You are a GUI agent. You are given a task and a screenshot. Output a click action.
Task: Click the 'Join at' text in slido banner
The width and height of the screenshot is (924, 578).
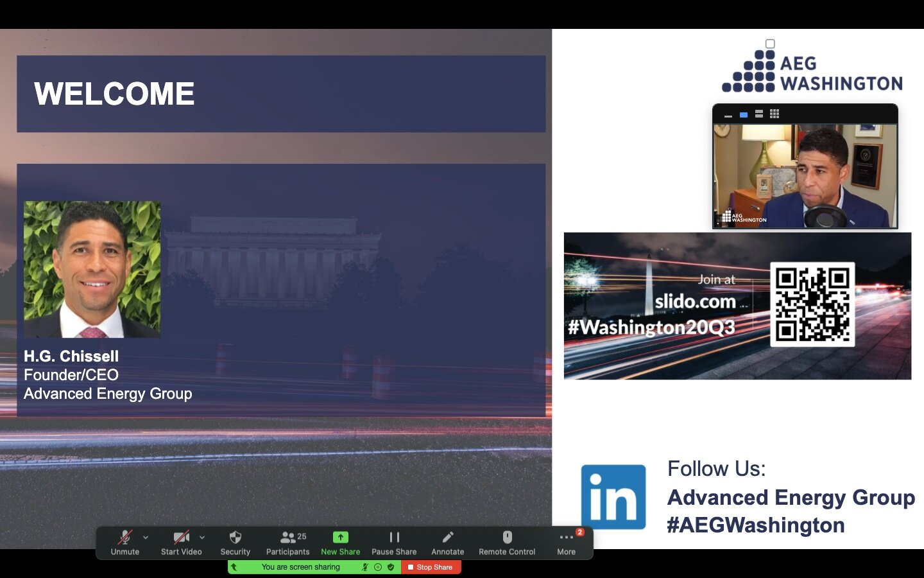coord(717,279)
